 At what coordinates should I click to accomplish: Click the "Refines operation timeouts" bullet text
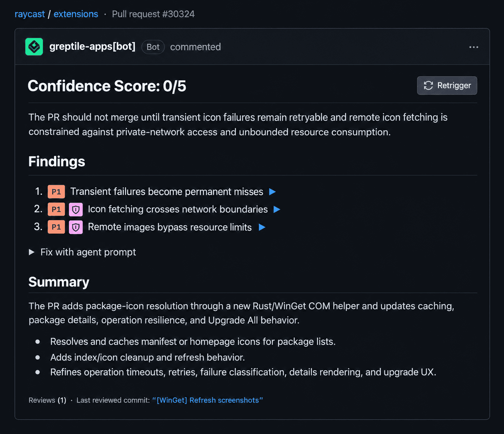[x=243, y=372]
